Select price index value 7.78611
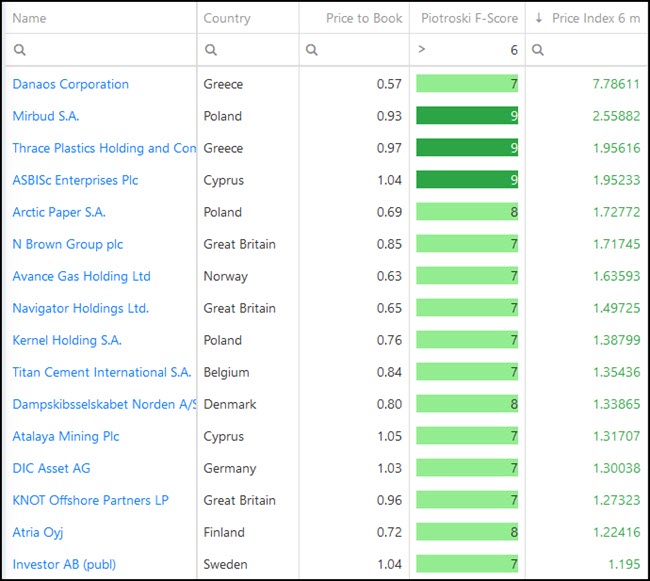This screenshot has width=650, height=581. [x=616, y=84]
